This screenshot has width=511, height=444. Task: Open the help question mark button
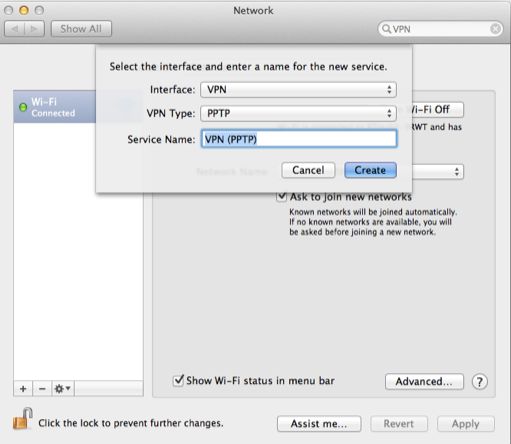[480, 382]
